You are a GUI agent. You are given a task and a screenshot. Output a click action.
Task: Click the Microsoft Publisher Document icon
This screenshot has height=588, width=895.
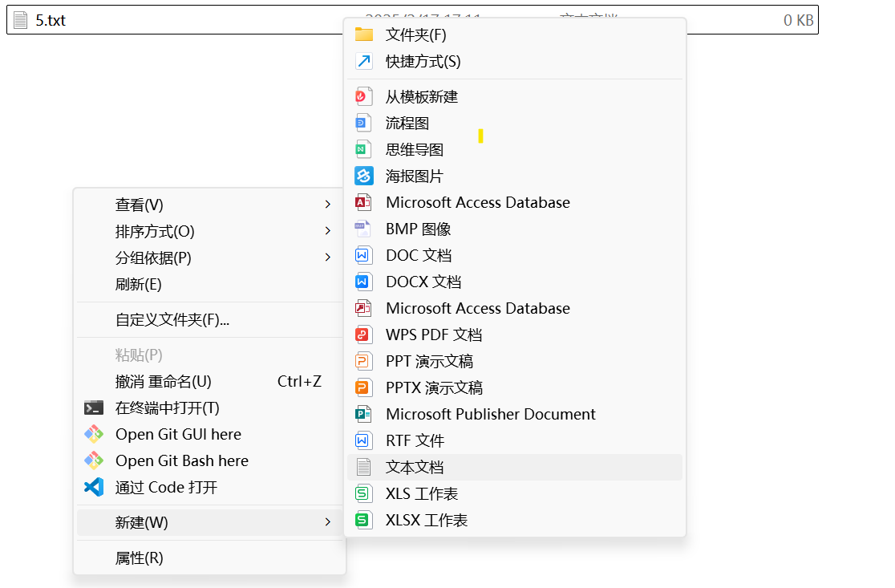(x=364, y=415)
